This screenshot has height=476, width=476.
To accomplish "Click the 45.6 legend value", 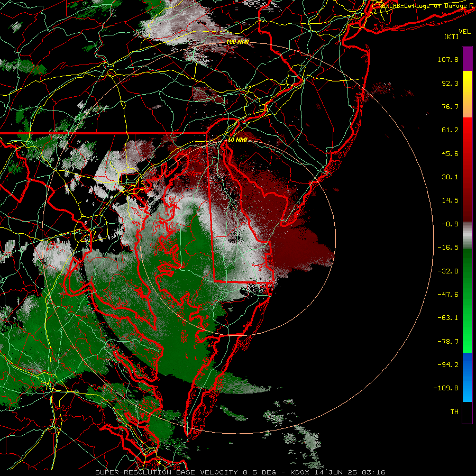I will pos(450,153).
